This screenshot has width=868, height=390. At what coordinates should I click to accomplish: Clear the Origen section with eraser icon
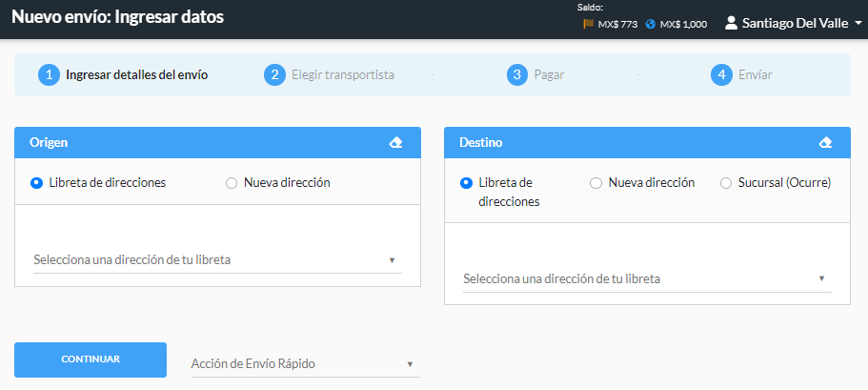click(396, 143)
